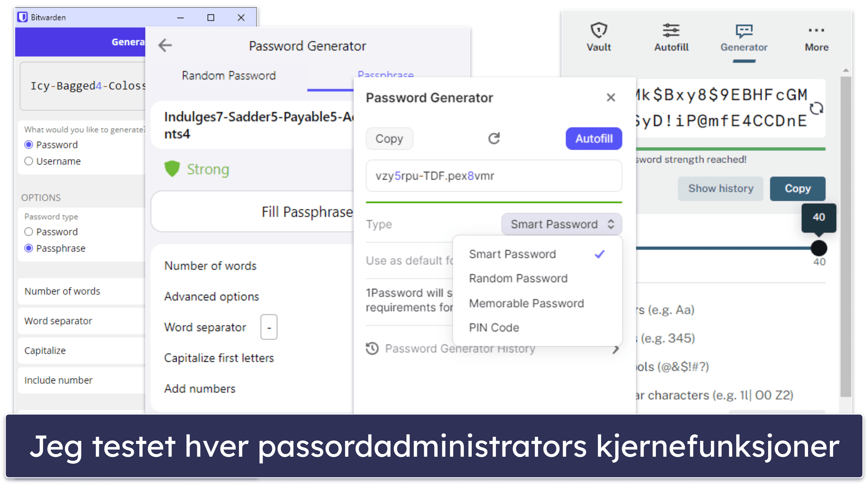Click the green Strong shield icon
Image resolution: width=868 pixels, height=485 pixels.
(x=172, y=169)
